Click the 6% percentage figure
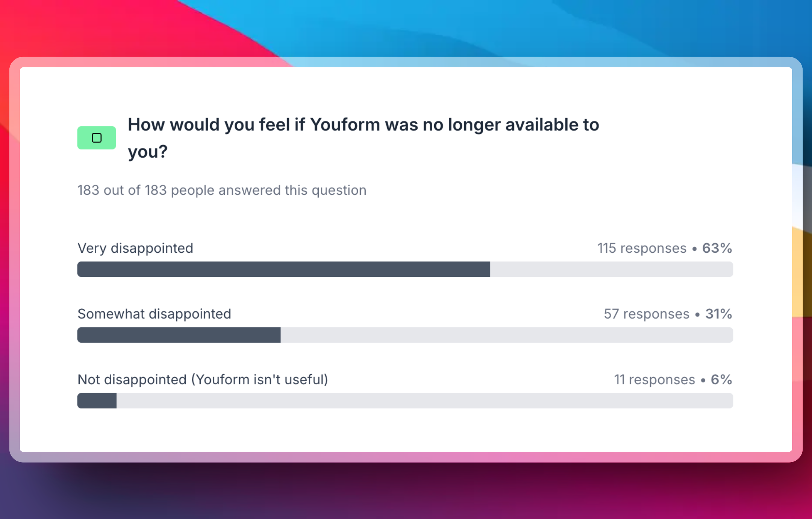812x519 pixels. tap(721, 380)
